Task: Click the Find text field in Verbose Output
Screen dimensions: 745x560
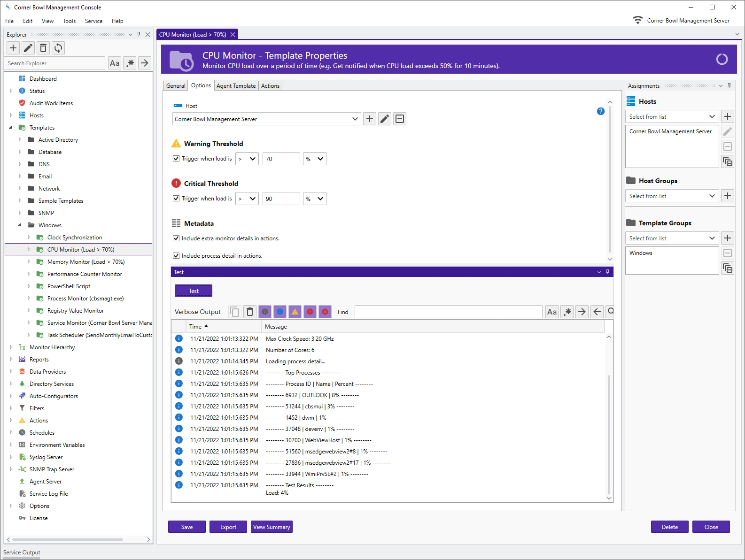Action: pyautogui.click(x=448, y=312)
